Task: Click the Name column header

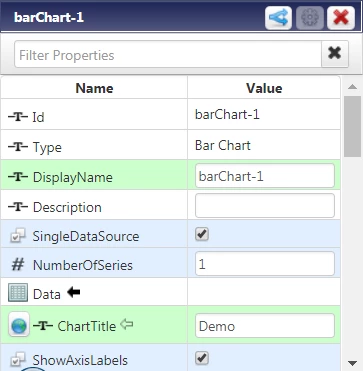Action: [x=94, y=88]
